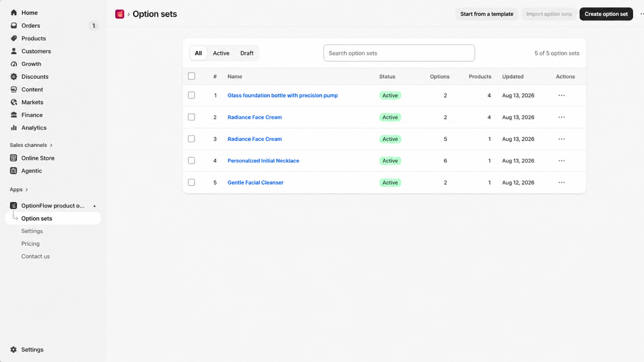Open Radiance Face Cream link in row 3
This screenshot has height=362, width=644.
pos(254,139)
